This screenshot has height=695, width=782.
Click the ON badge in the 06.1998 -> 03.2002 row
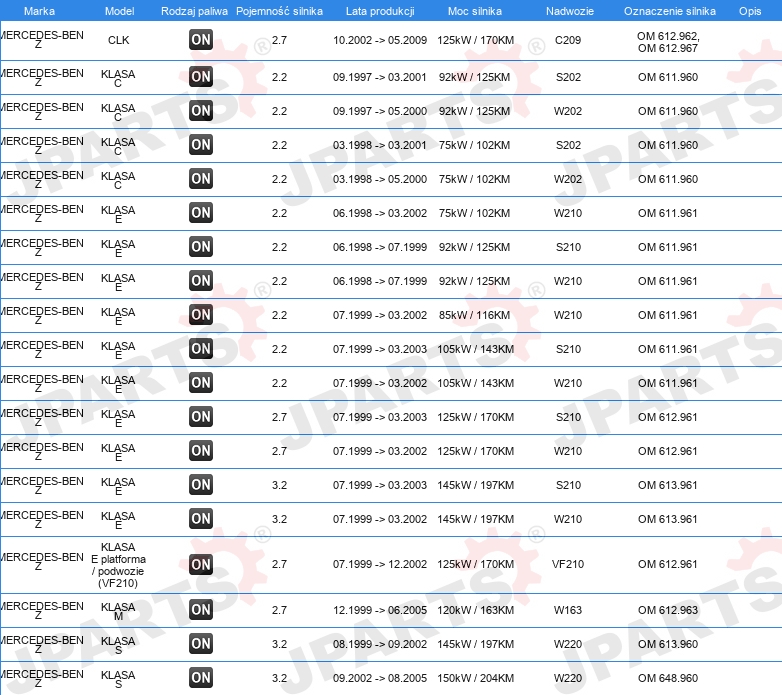tap(201, 213)
